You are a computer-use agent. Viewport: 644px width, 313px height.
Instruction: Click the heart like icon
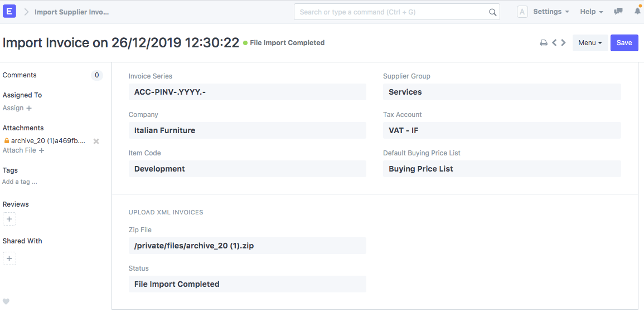(6, 302)
